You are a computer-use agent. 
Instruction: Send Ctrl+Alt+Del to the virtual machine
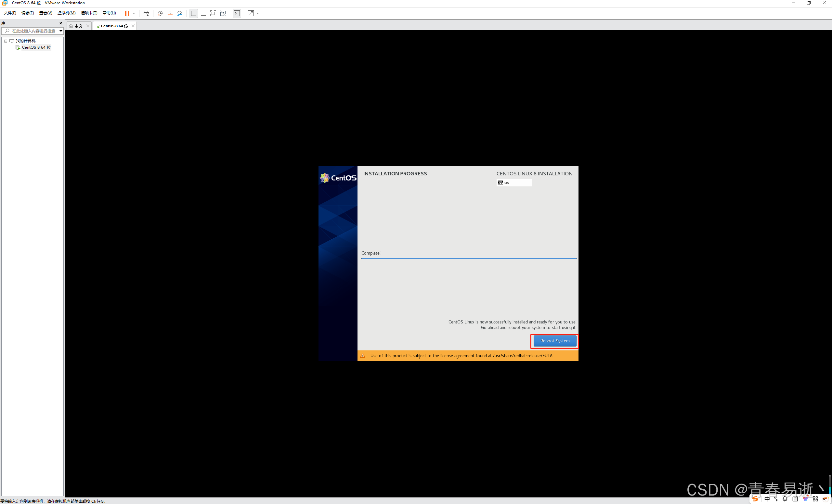tap(146, 14)
